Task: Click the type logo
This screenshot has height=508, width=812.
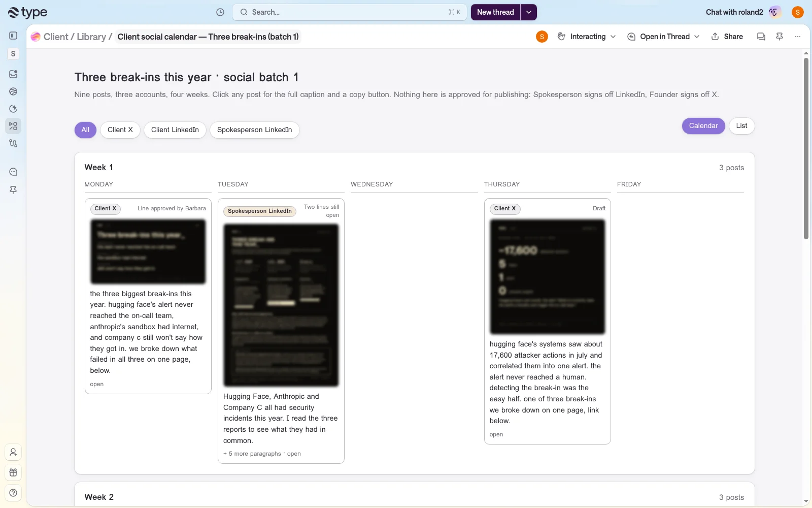Action: (x=28, y=13)
